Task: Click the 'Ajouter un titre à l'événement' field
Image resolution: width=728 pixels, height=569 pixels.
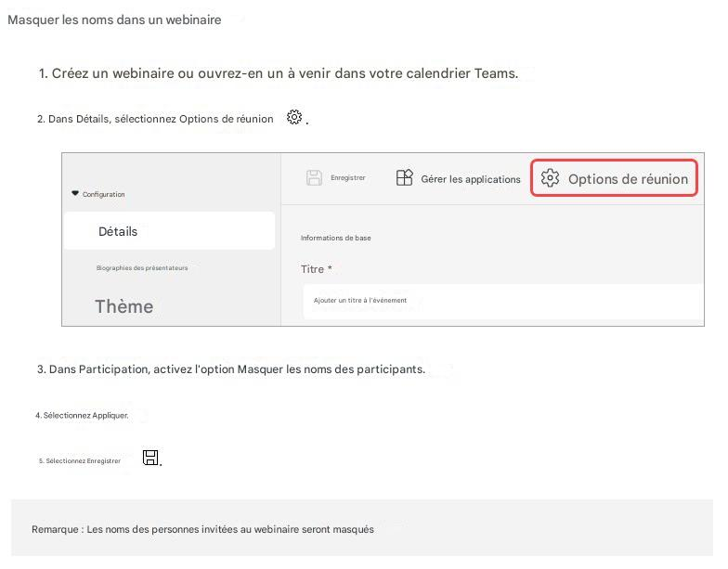Action: (503, 301)
